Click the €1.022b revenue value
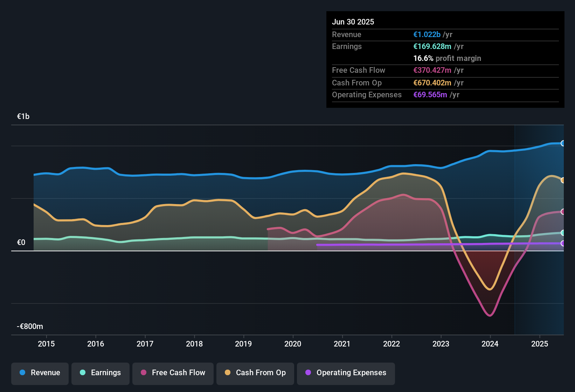The height and width of the screenshot is (392, 575). pos(427,34)
